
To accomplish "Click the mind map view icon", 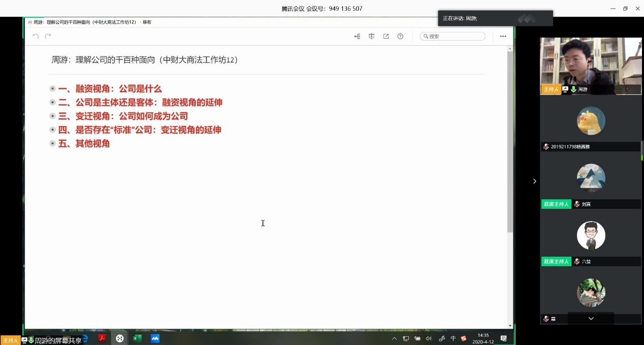I will click(358, 37).
